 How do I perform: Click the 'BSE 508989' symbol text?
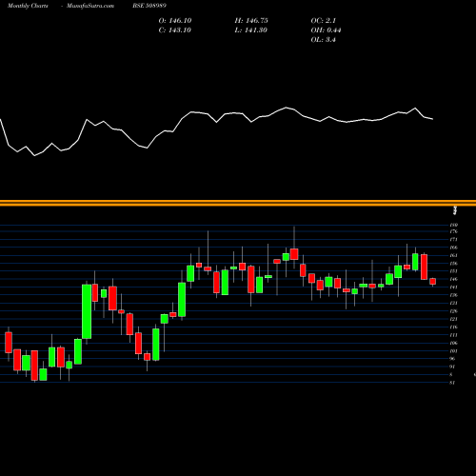(149, 6)
